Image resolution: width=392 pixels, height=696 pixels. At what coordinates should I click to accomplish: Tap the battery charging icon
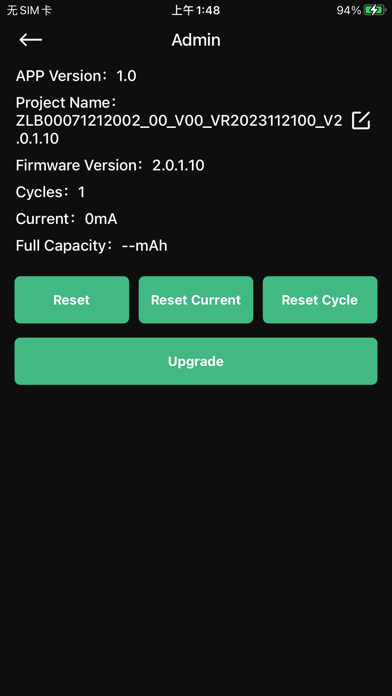tap(374, 10)
